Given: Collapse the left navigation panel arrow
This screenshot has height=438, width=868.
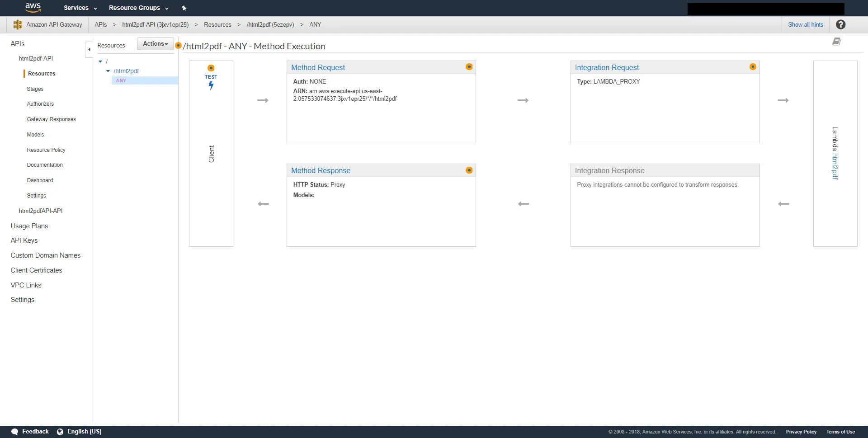Looking at the screenshot, I should tap(89, 50).
